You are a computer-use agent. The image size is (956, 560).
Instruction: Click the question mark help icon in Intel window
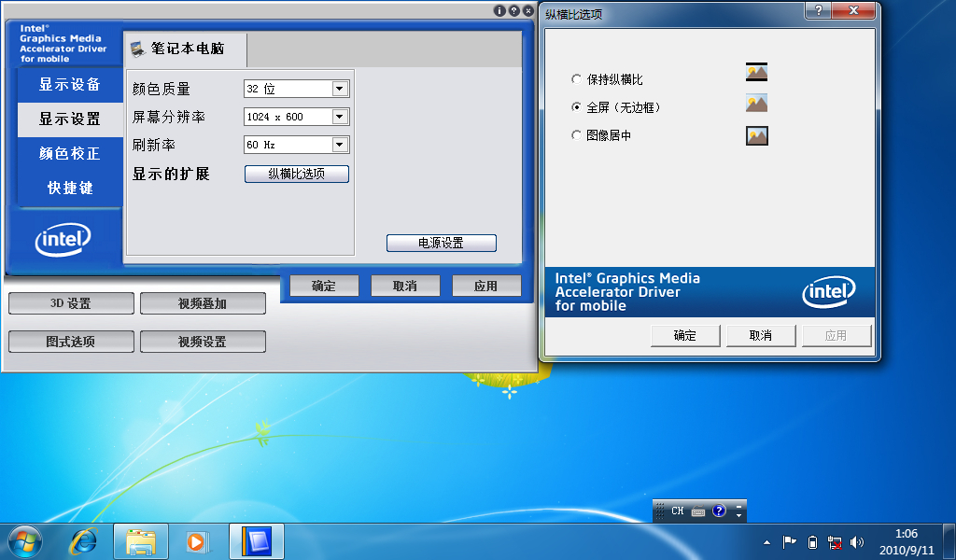click(514, 11)
